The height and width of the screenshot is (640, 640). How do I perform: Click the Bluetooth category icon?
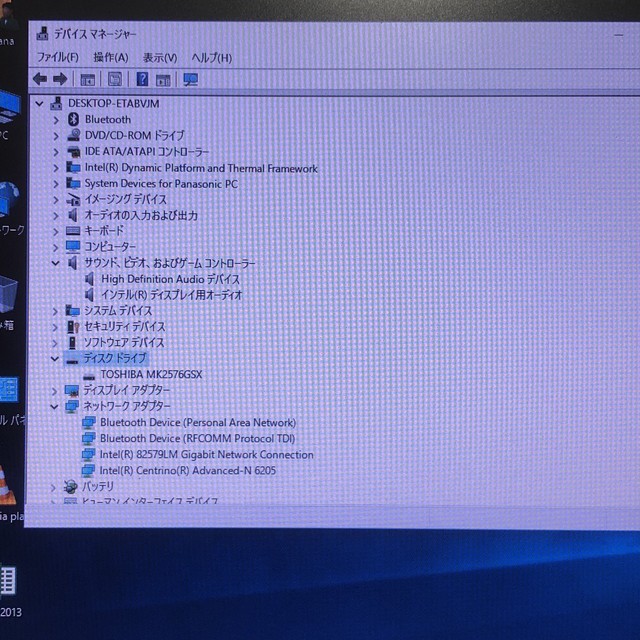coord(73,119)
